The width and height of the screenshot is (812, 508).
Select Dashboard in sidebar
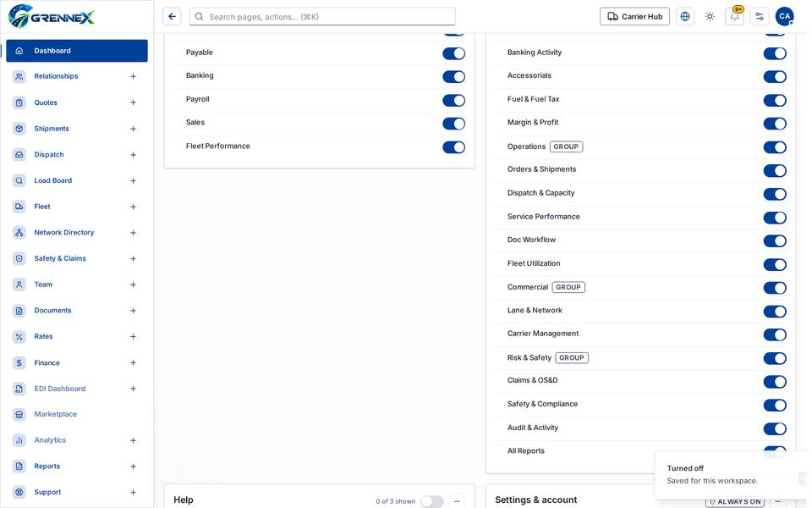(x=77, y=51)
